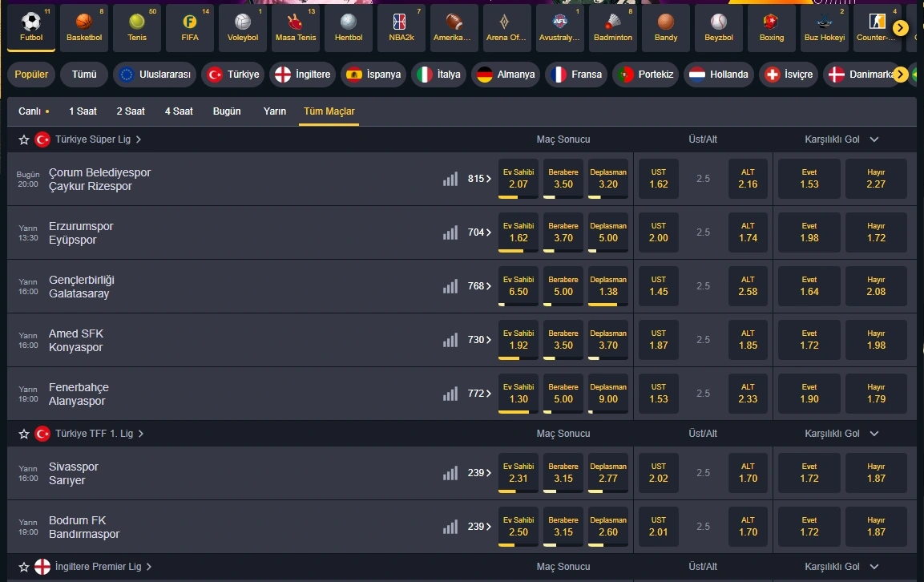
Task: Pick ÜST 1.87 for Amed SFK match
Action: point(658,340)
